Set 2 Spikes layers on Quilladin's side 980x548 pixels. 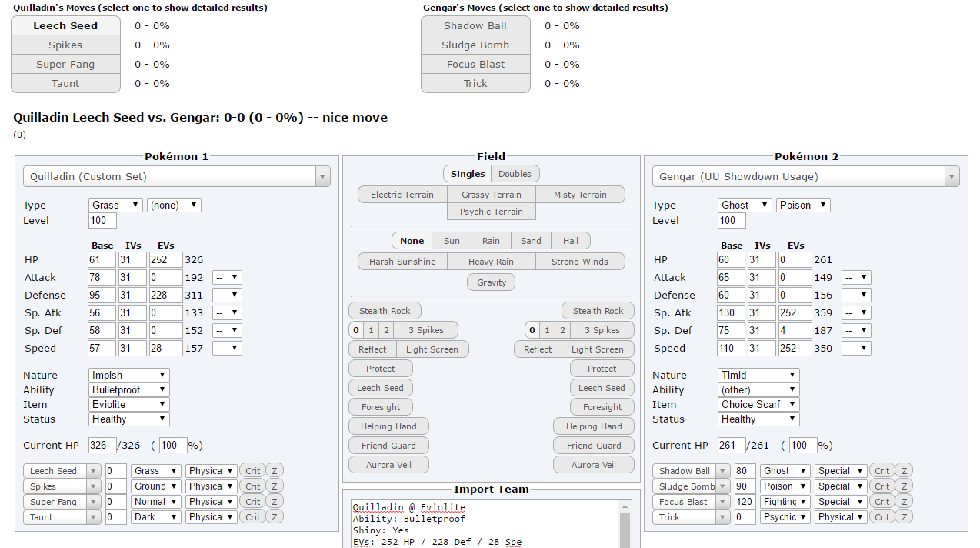(386, 330)
